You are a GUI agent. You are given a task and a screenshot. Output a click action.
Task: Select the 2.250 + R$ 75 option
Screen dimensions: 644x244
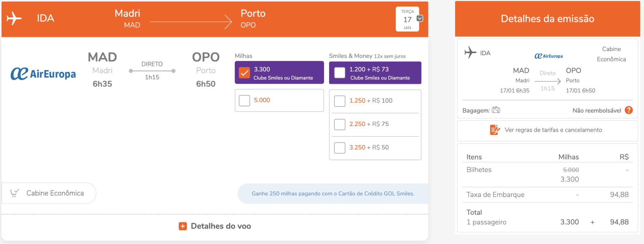click(x=340, y=124)
